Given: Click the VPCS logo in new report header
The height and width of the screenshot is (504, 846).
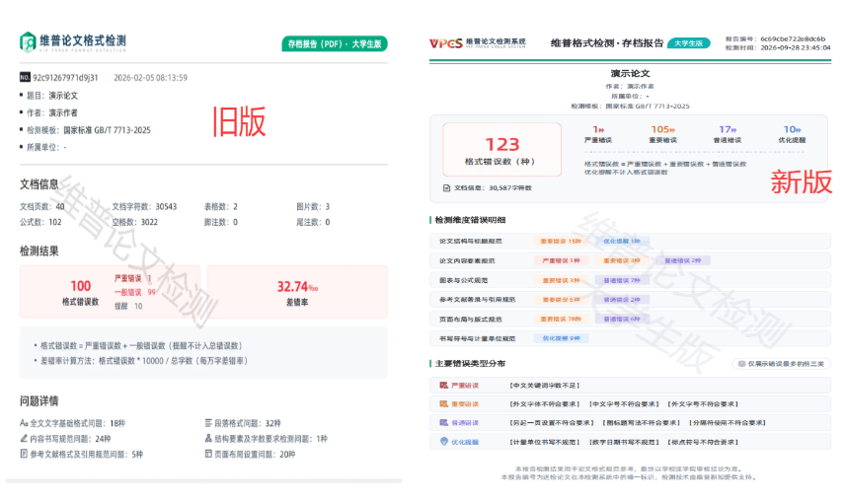Looking at the screenshot, I should (x=445, y=43).
